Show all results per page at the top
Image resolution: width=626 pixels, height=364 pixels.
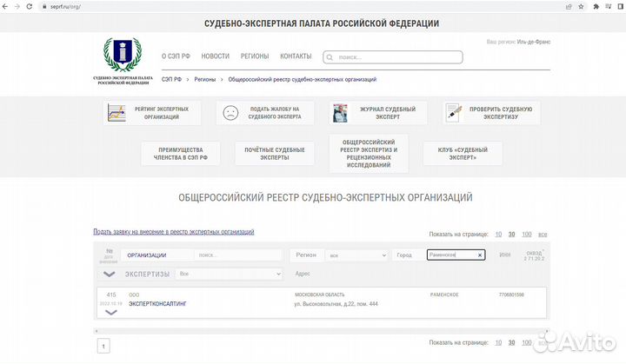(543, 235)
